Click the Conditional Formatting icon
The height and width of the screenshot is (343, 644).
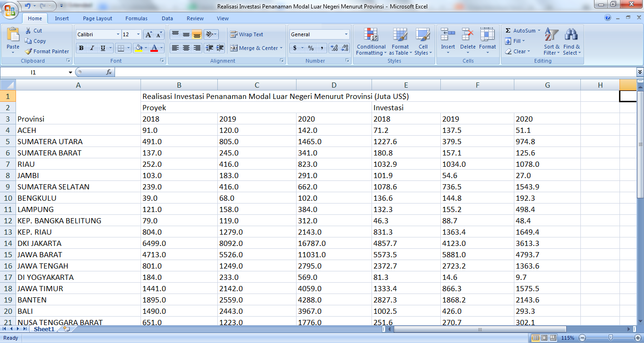point(371,35)
